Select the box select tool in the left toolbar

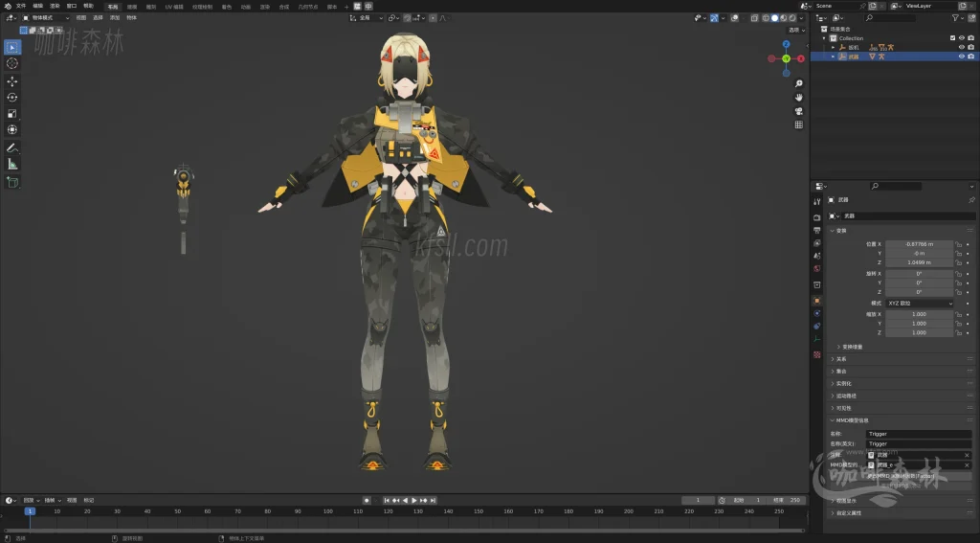click(x=11, y=47)
